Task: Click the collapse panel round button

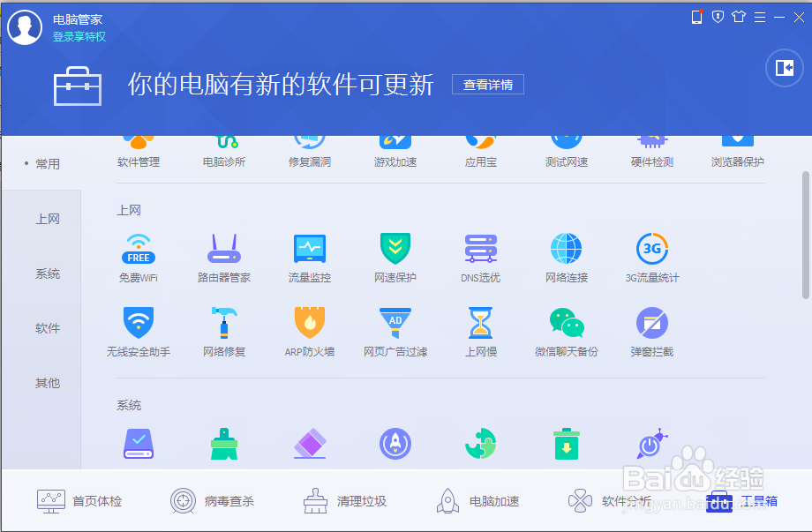Action: point(785,68)
